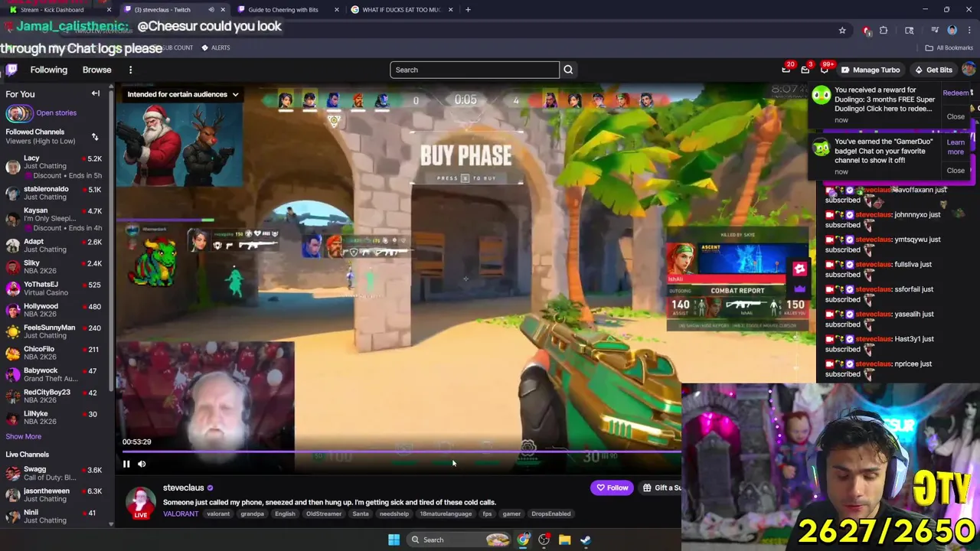Image resolution: width=980 pixels, height=551 pixels.
Task: Open the browser extensions puzzle icon
Action: [884, 31]
